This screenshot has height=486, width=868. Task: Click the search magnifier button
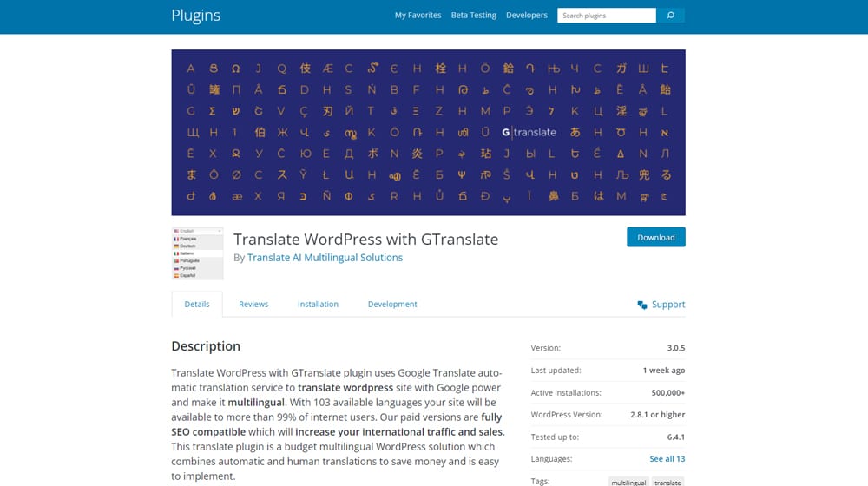(x=670, y=16)
